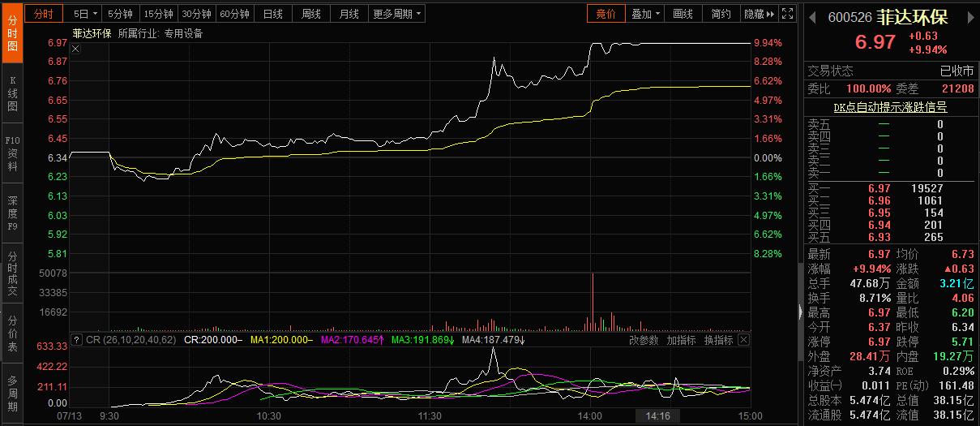Screen dimensions: 980x426
Task: Click the 买五 bid price 6.93 row
Action: pos(891,237)
